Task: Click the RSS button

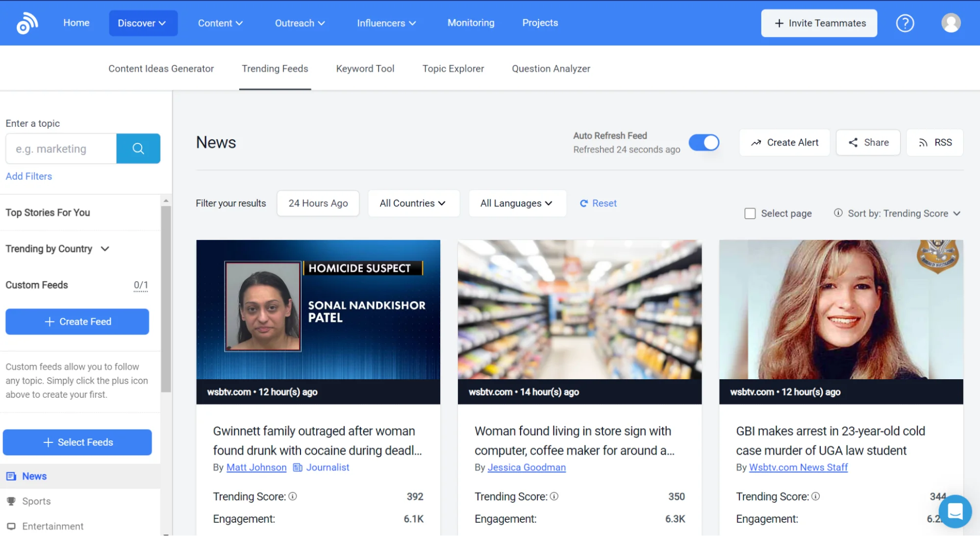Action: (935, 143)
